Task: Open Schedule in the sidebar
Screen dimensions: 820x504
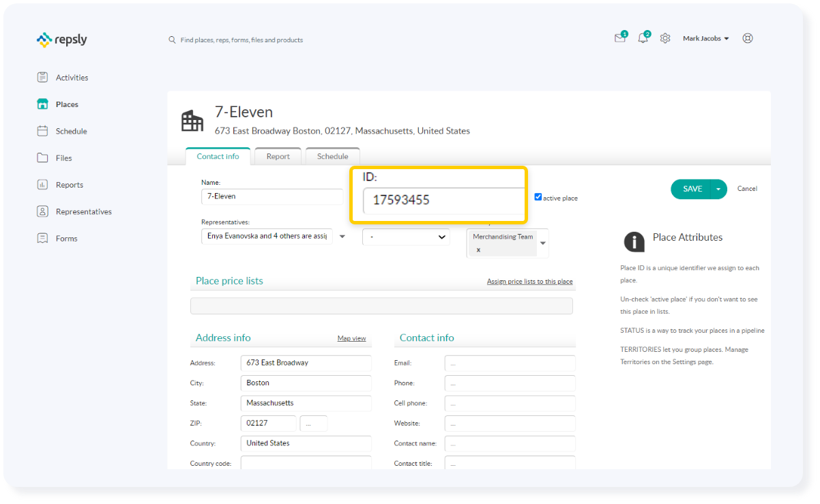Action: tap(71, 131)
